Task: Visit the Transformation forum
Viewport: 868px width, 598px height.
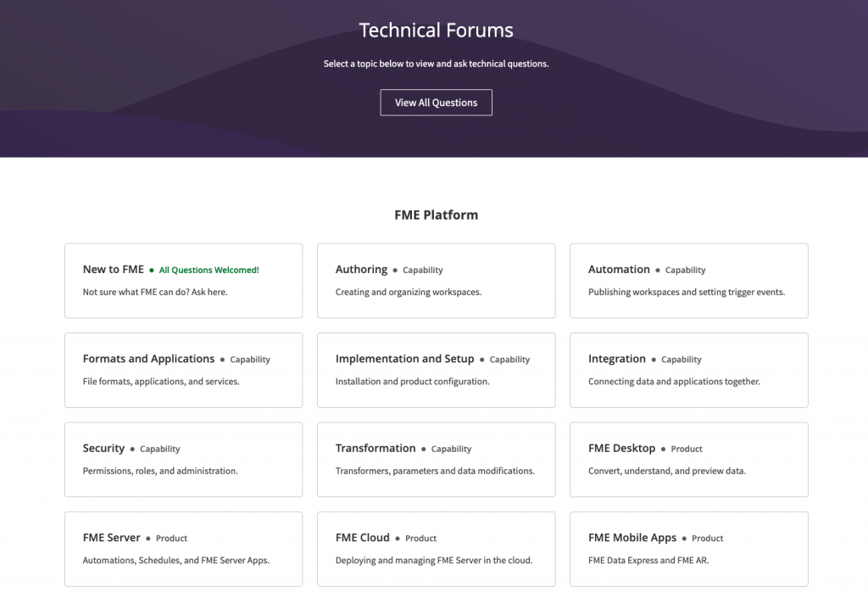Action: pyautogui.click(x=376, y=448)
